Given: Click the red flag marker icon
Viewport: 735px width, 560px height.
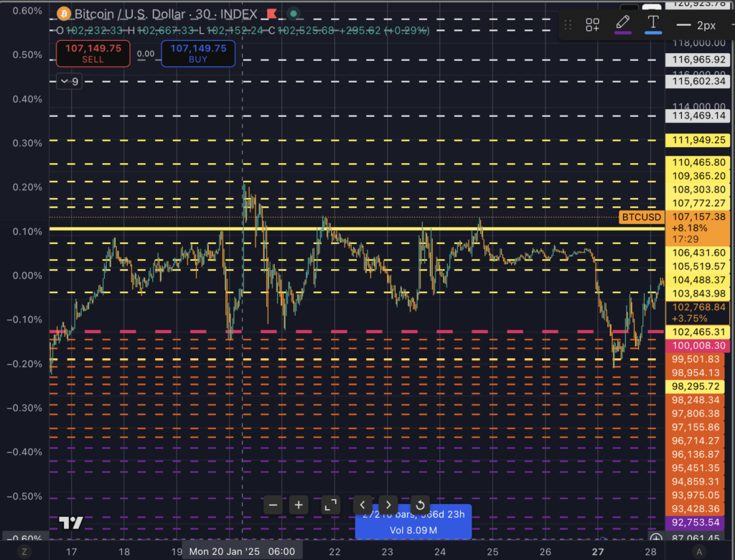Looking at the screenshot, I should tap(271, 14).
